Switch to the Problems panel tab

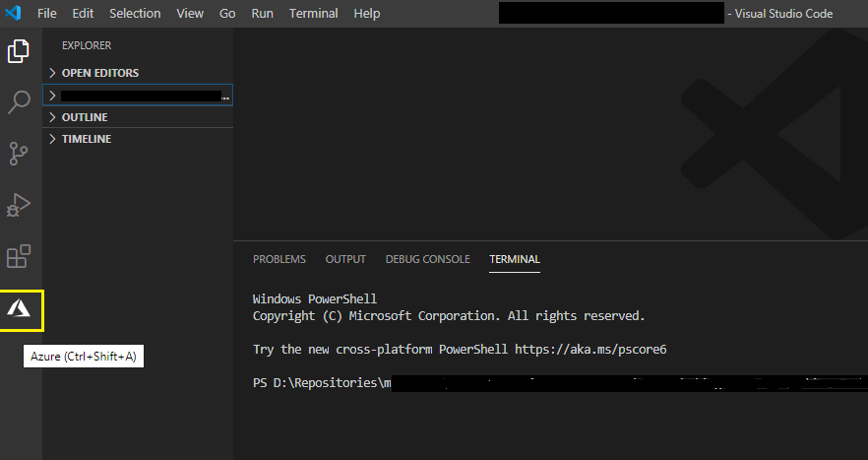(279, 259)
